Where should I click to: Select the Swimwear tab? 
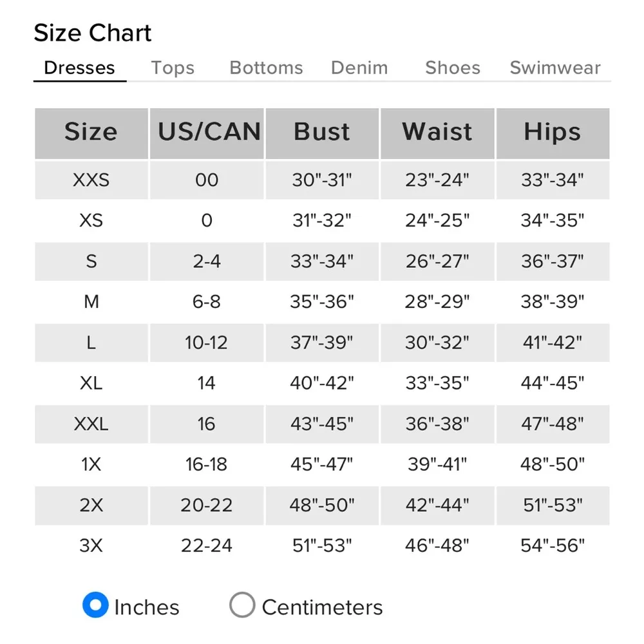[x=555, y=68]
